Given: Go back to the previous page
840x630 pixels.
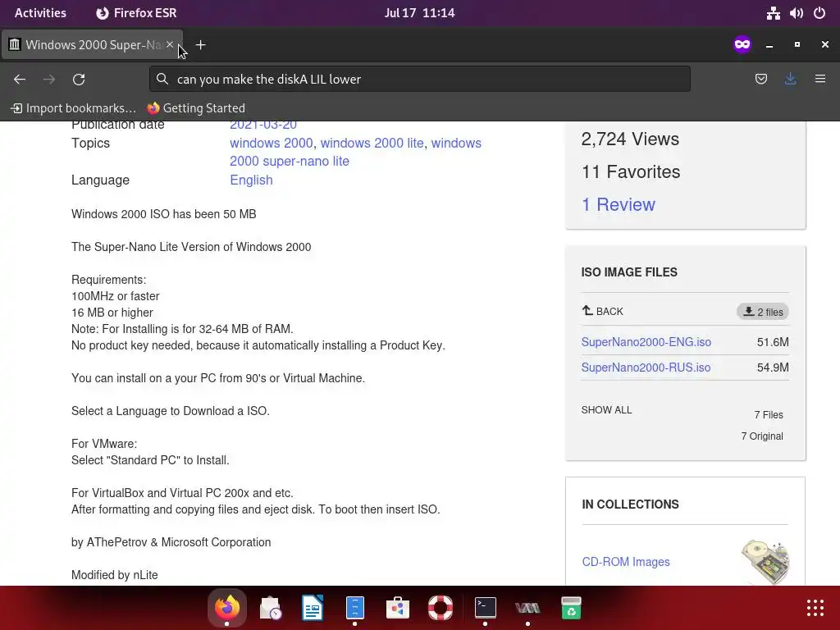Looking at the screenshot, I should (x=20, y=80).
